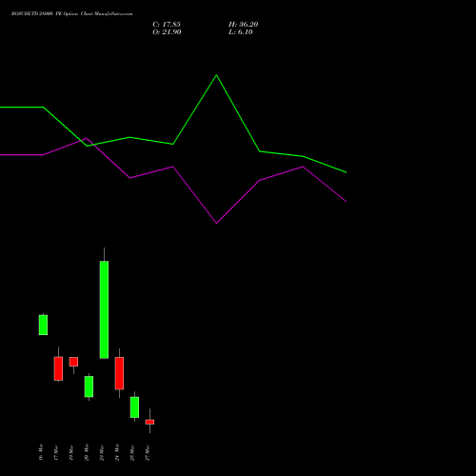The width and height of the screenshot is (476, 476).
Task: Click the 24 Mar date label
Action: coord(117,452)
